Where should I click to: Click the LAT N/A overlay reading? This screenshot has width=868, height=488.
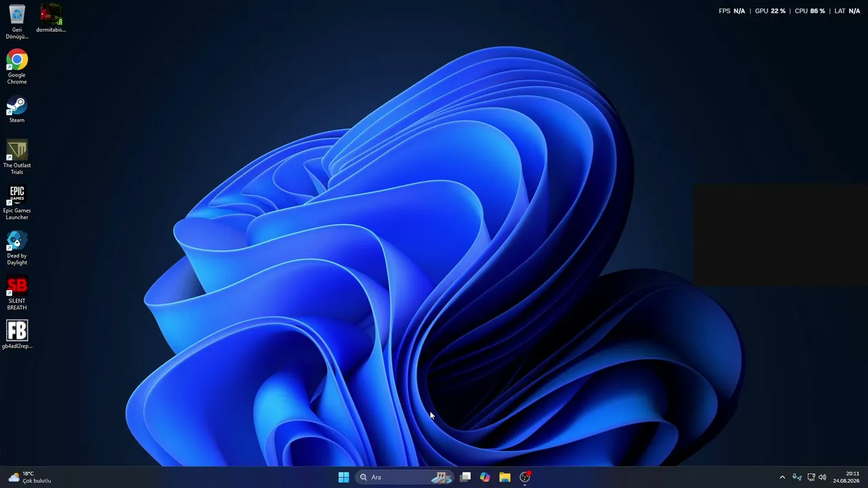pyautogui.click(x=847, y=11)
